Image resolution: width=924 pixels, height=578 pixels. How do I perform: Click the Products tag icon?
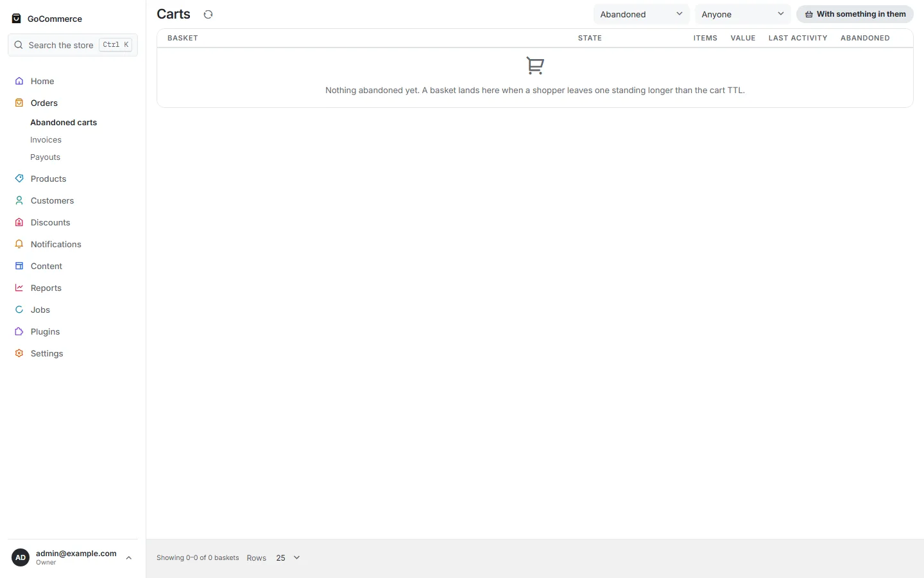(19, 179)
